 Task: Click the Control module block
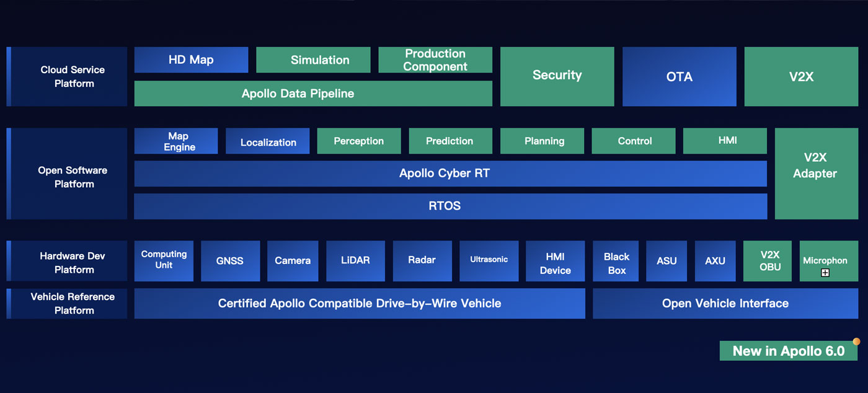tap(634, 141)
